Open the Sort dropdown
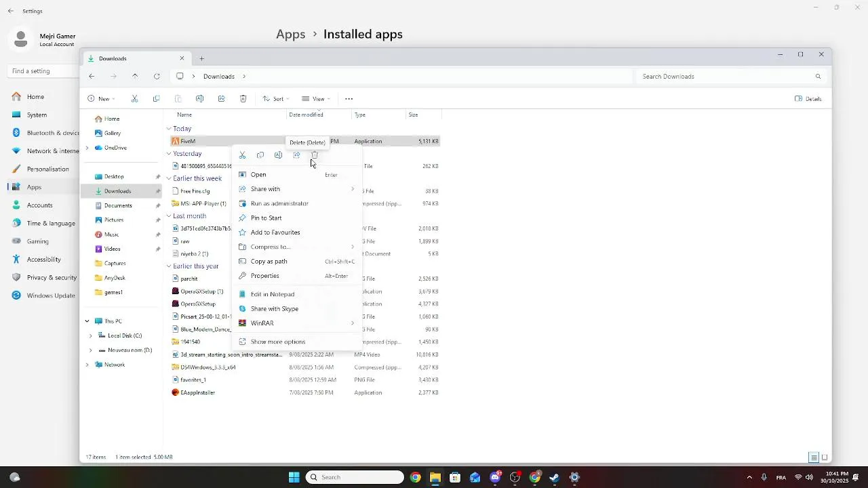The width and height of the screenshot is (868, 488). (276, 99)
